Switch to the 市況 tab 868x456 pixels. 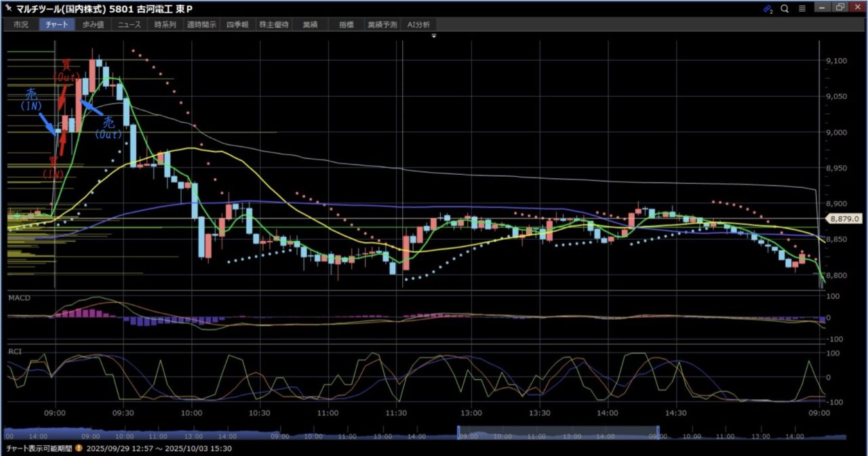(21, 24)
